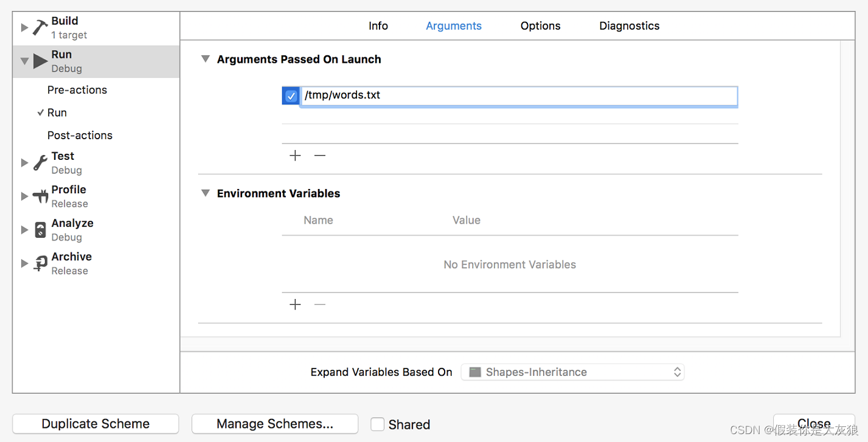Click the Test wrench icon

point(40,162)
